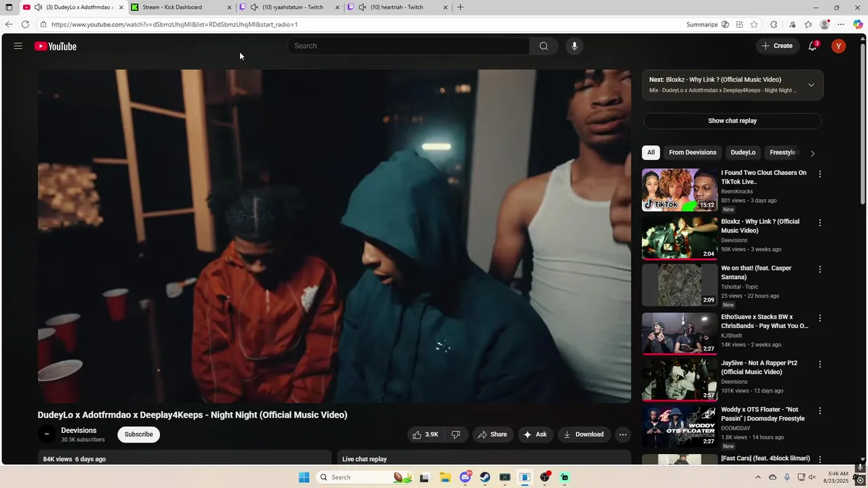Open the favorites list in Edge toolbar
Screen dimensions: 868x488
point(808,24)
